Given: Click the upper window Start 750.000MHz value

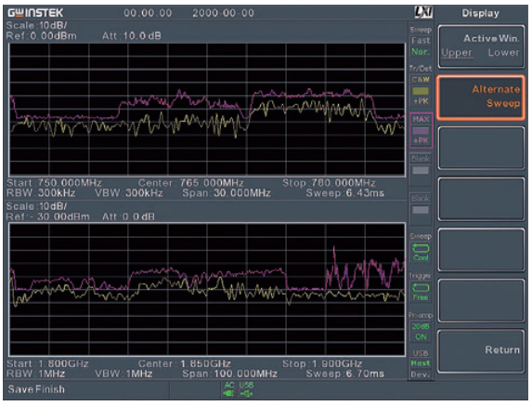Looking at the screenshot, I should click(x=70, y=183).
